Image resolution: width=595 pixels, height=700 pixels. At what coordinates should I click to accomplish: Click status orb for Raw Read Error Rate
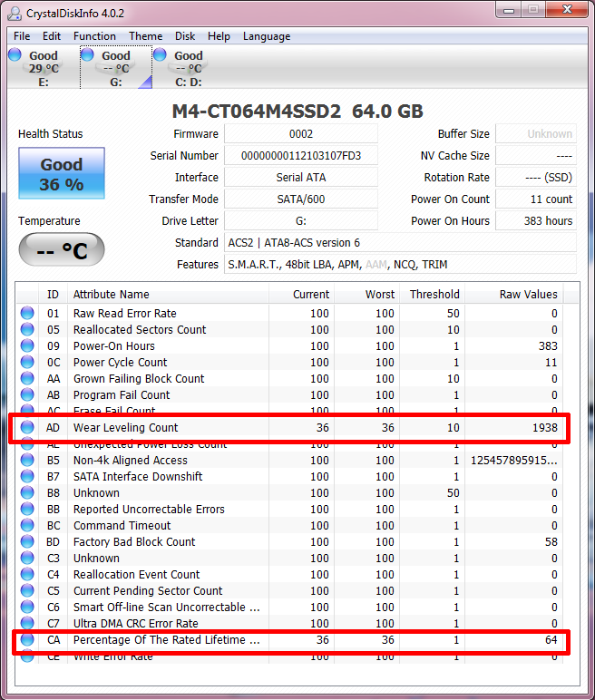(x=27, y=313)
